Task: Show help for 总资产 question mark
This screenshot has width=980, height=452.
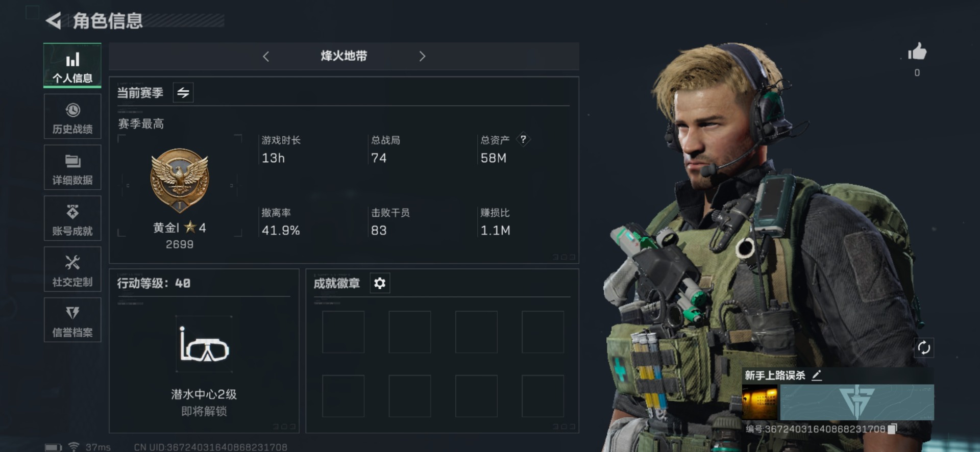Action: pyautogui.click(x=523, y=139)
